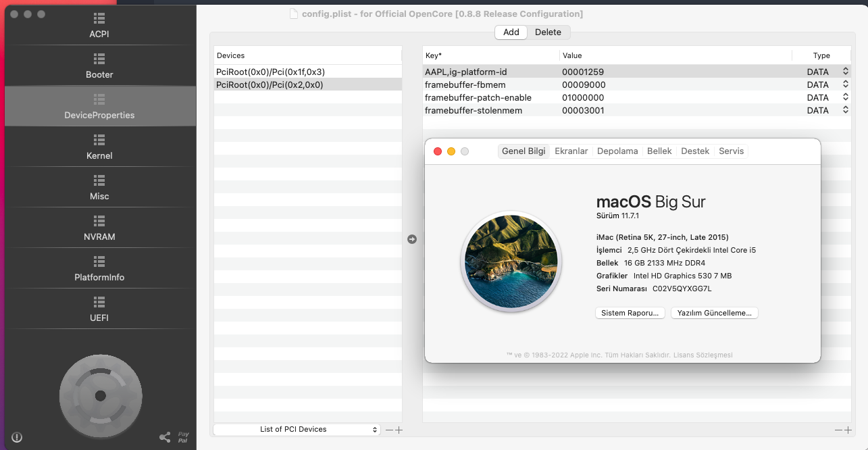Open type selector for framebuffer-fbmem

845,84
